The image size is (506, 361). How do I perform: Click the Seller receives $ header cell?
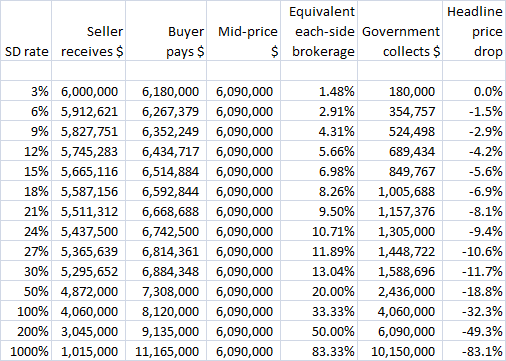point(89,31)
